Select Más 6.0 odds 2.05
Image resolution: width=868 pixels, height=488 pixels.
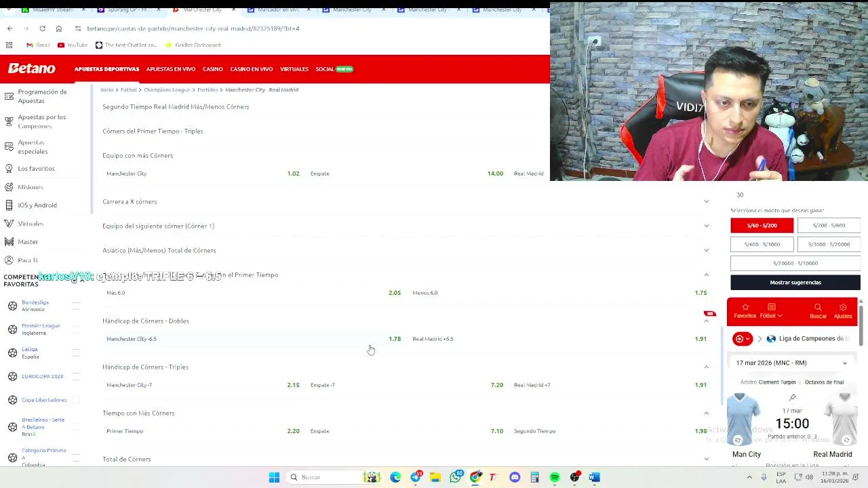253,293
